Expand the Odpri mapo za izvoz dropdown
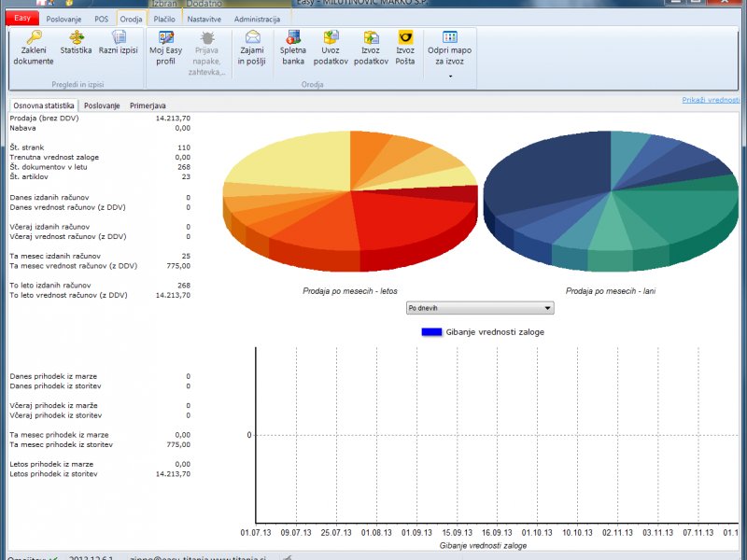 (x=450, y=76)
